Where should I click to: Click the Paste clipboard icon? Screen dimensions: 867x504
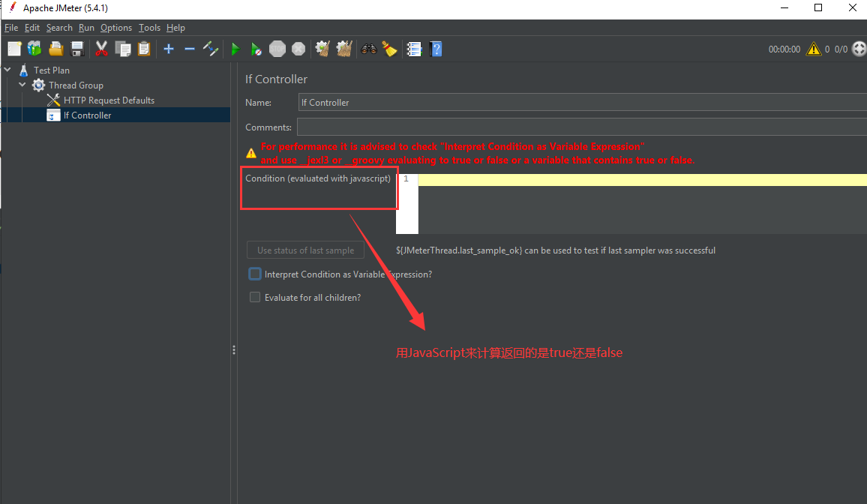click(x=144, y=49)
